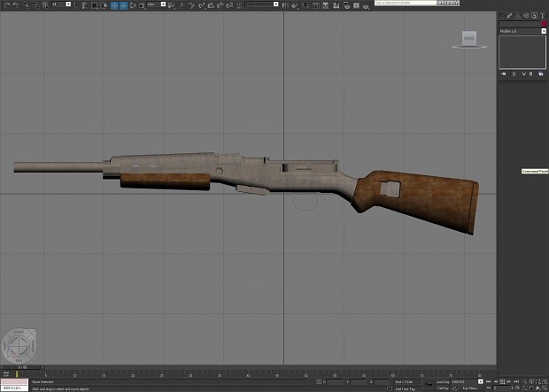Click the Pin Stack icon
549x392 pixels.
click(x=504, y=73)
